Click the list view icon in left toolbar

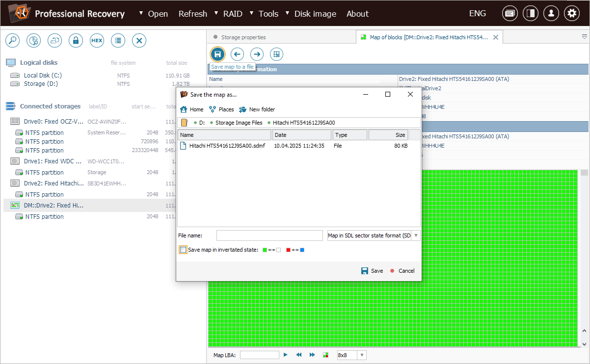(118, 41)
